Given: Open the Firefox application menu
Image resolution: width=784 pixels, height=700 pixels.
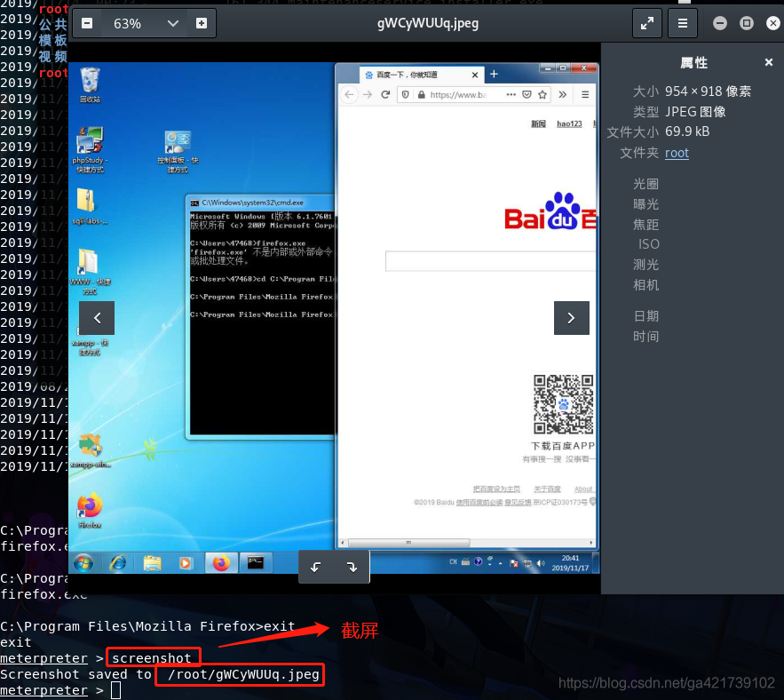Looking at the screenshot, I should pyautogui.click(x=585, y=94).
